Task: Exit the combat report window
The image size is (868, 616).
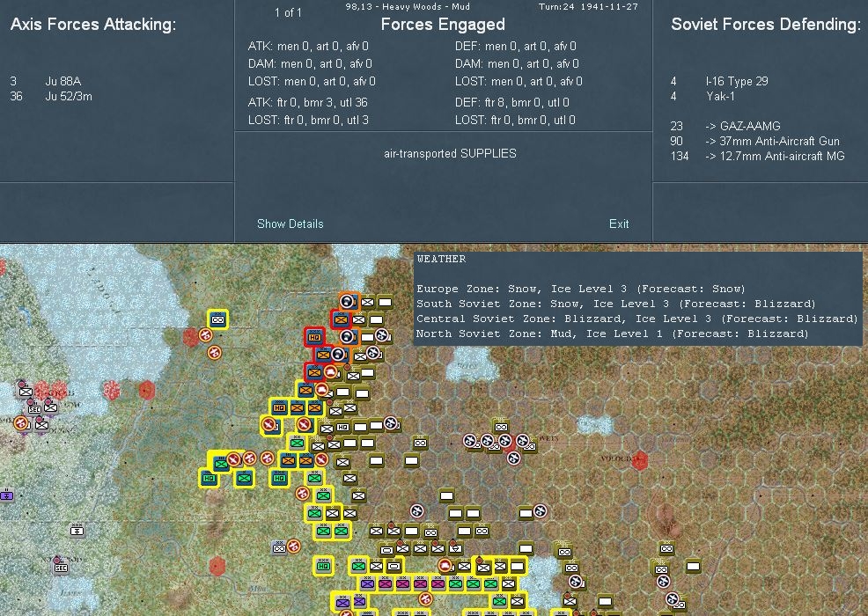Action: pyautogui.click(x=618, y=224)
